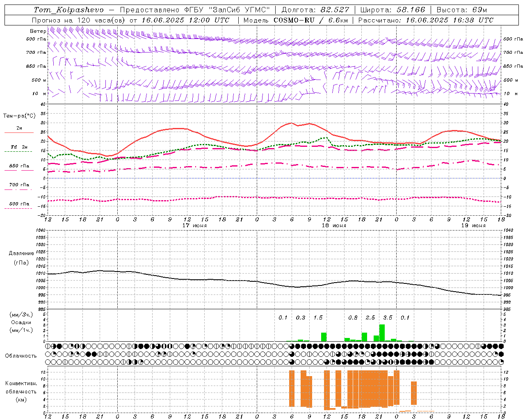Click the Долгота: 82.527 value
Screen dimensions: 525x420
(x=315, y=10)
